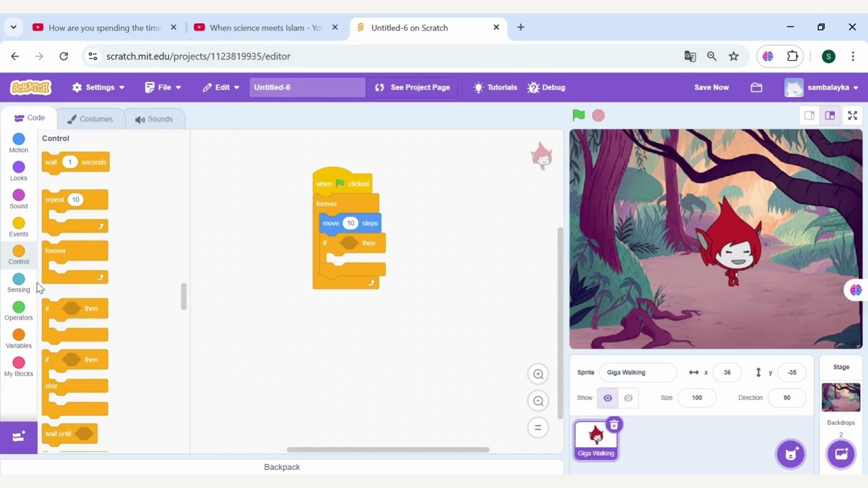Screen dimensions: 868x488
Task: Select the Control block category
Action: [x=18, y=256]
